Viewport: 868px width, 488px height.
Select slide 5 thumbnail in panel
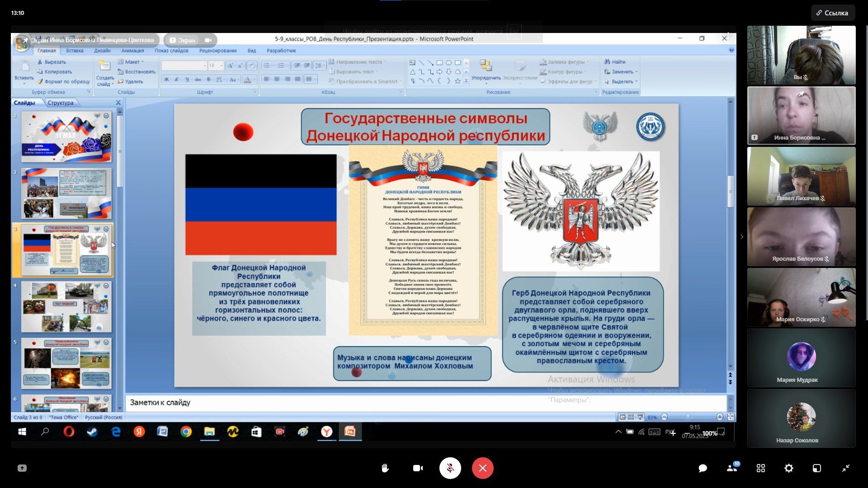click(x=66, y=363)
